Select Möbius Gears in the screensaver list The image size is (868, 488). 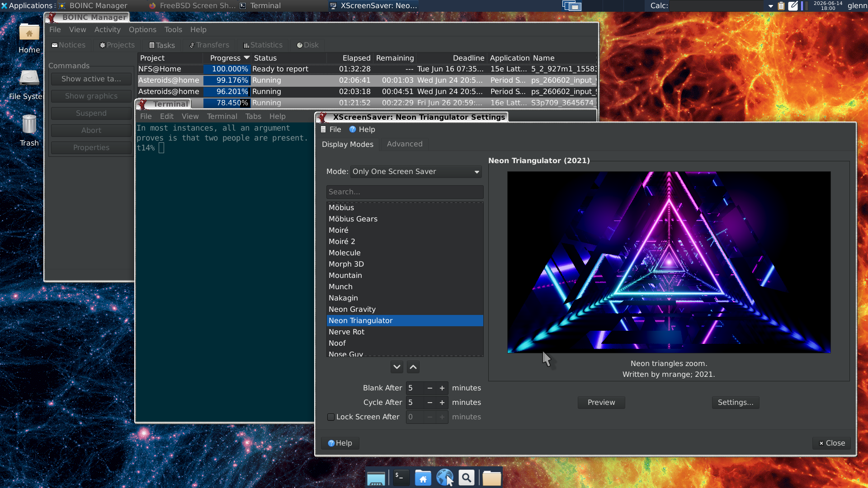tap(405, 219)
